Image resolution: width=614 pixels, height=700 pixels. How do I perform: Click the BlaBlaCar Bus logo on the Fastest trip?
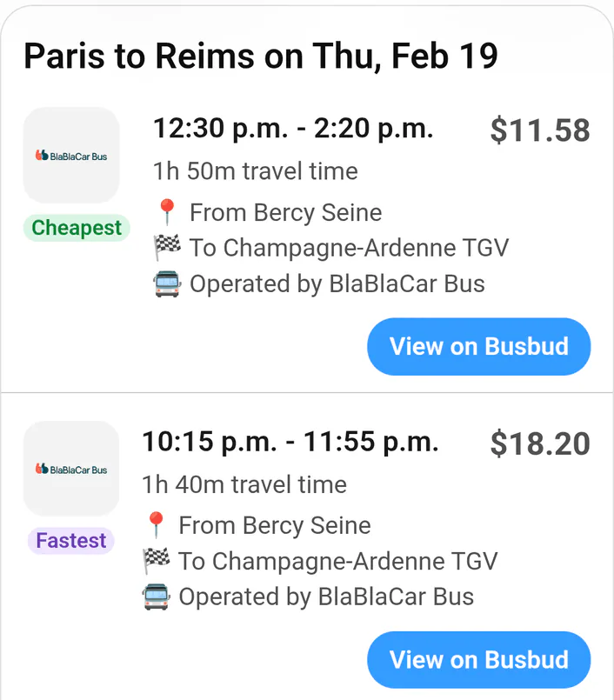[x=71, y=468]
